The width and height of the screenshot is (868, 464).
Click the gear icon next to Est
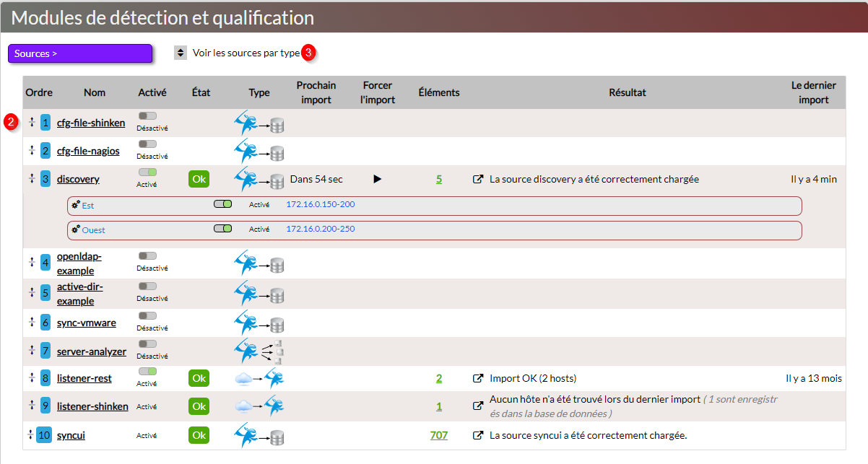coord(76,206)
